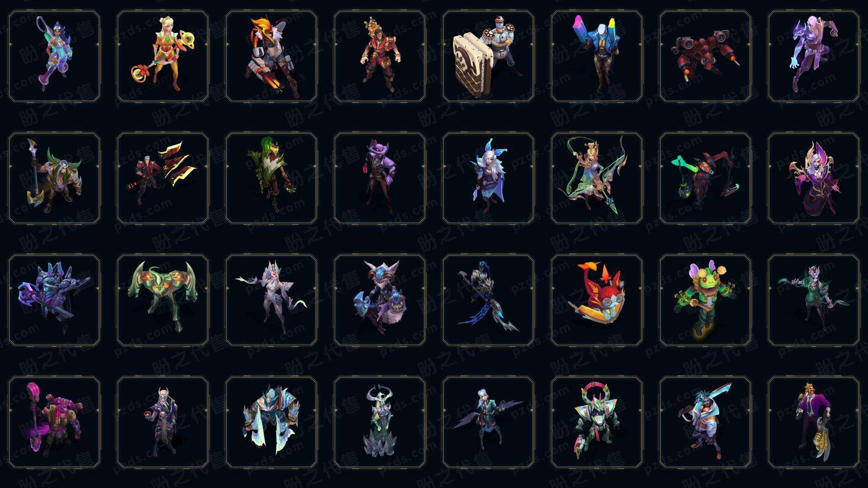Pick the horned statue on crystal base
The width and height of the screenshot is (868, 488).
380,422
